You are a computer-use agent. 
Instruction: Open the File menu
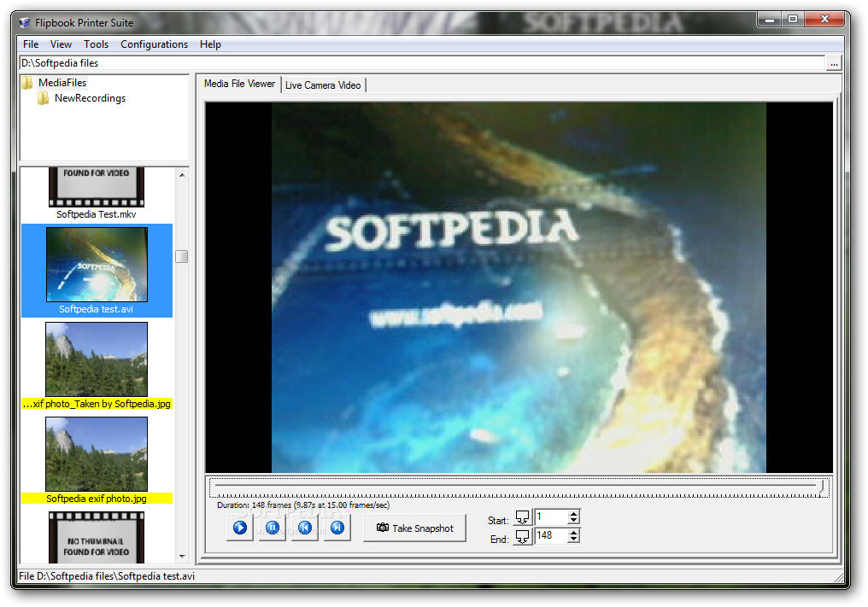(x=31, y=44)
